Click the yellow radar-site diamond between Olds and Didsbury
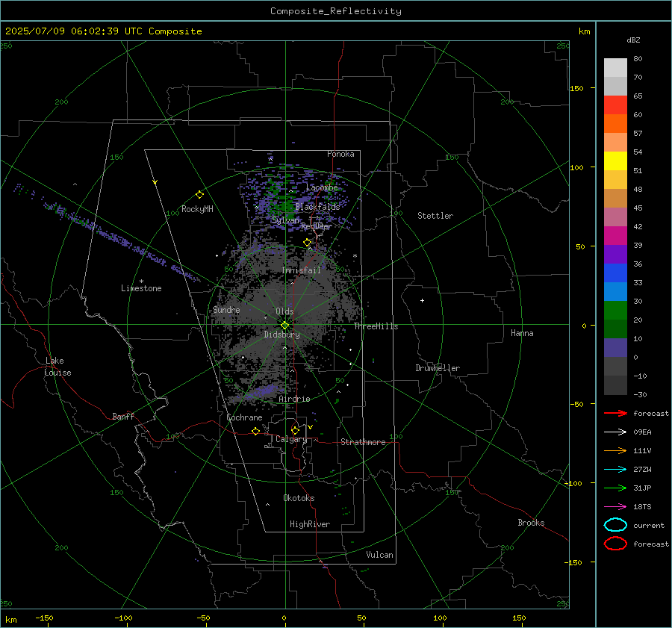This screenshot has height=628, width=672. [284, 326]
